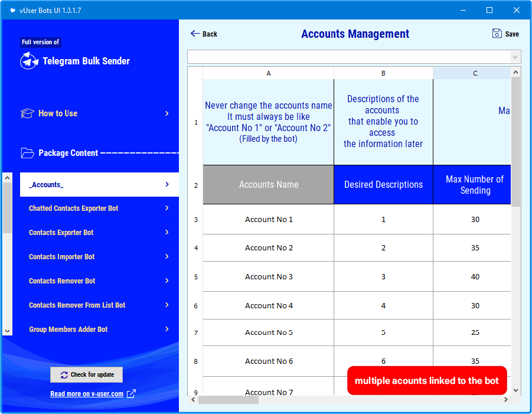This screenshot has width=532, height=414.
Task: Click the How to Use graduation cap icon
Action: coord(28,113)
